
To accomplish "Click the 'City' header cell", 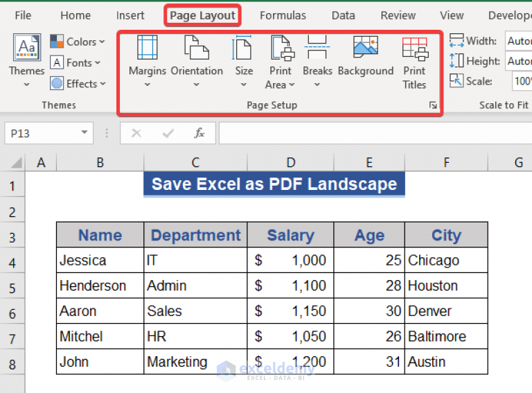I will [x=447, y=235].
